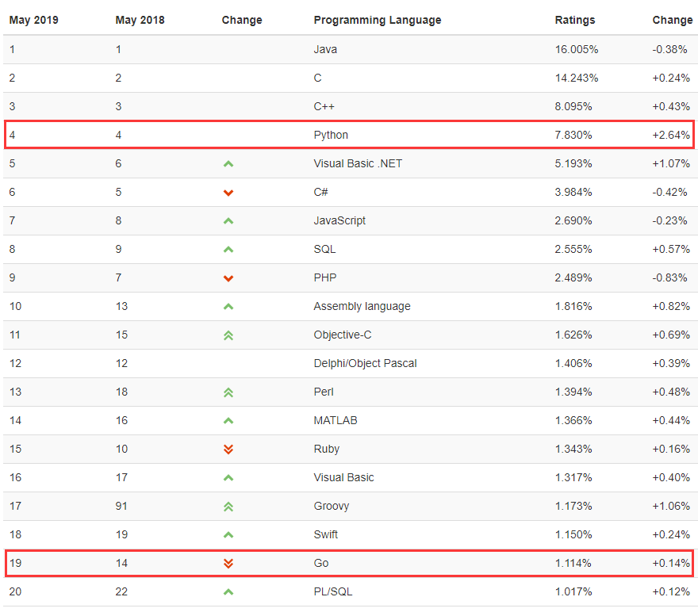Click the 7.830% rating for Python
Image resolution: width=698 pixels, height=616 pixels.
(x=573, y=135)
